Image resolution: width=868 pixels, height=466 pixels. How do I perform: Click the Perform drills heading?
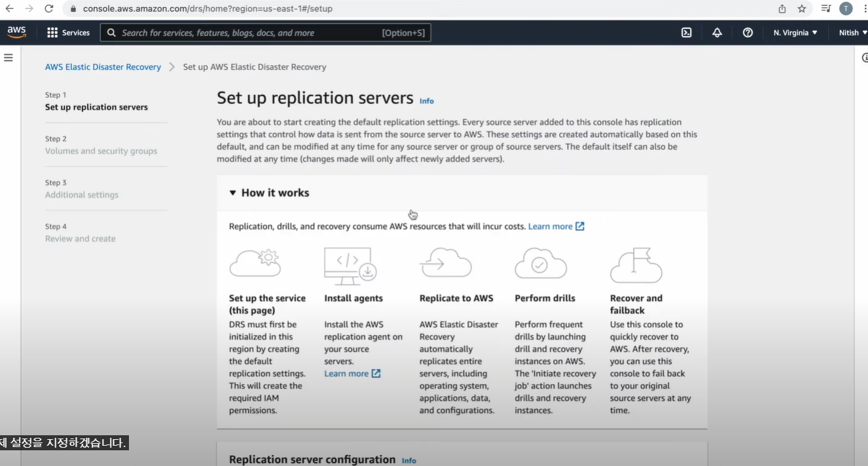(x=545, y=298)
